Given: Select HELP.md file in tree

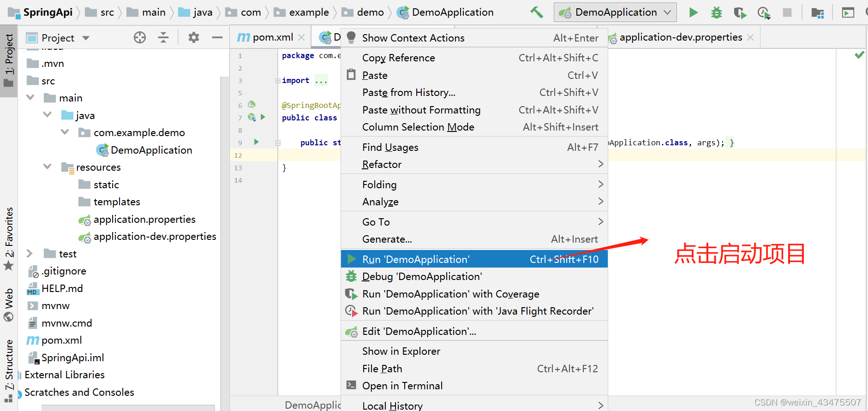Looking at the screenshot, I should [62, 288].
